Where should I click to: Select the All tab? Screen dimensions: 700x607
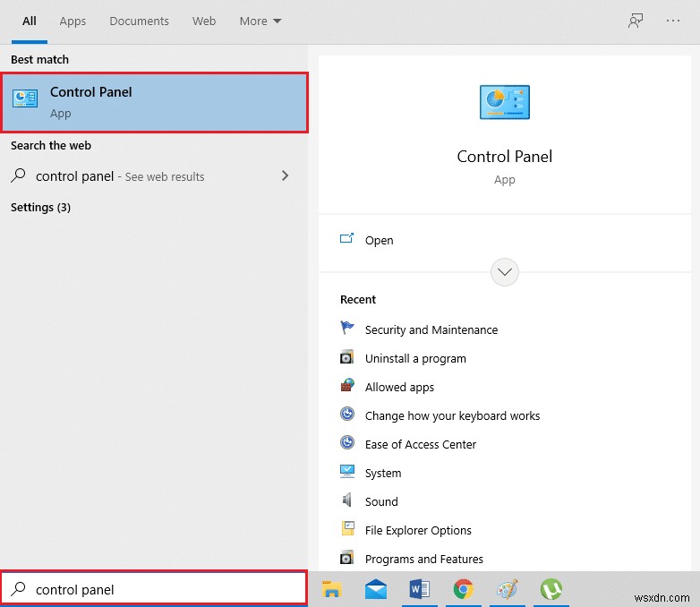point(30,21)
